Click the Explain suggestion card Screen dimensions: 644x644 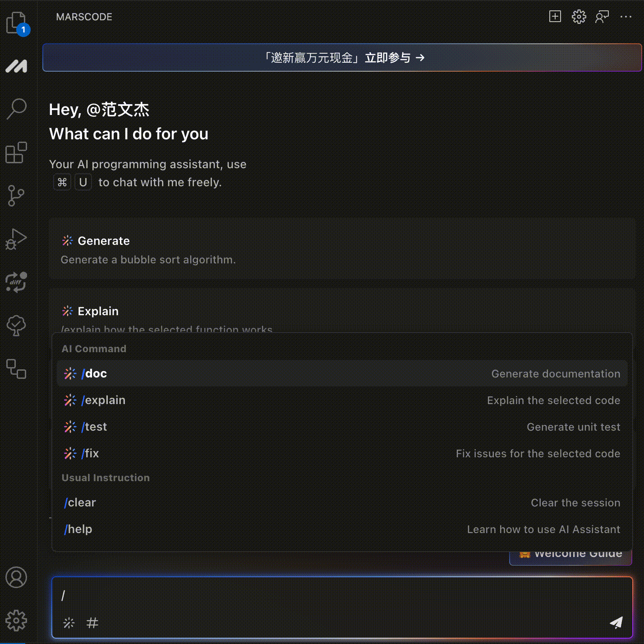click(342, 311)
